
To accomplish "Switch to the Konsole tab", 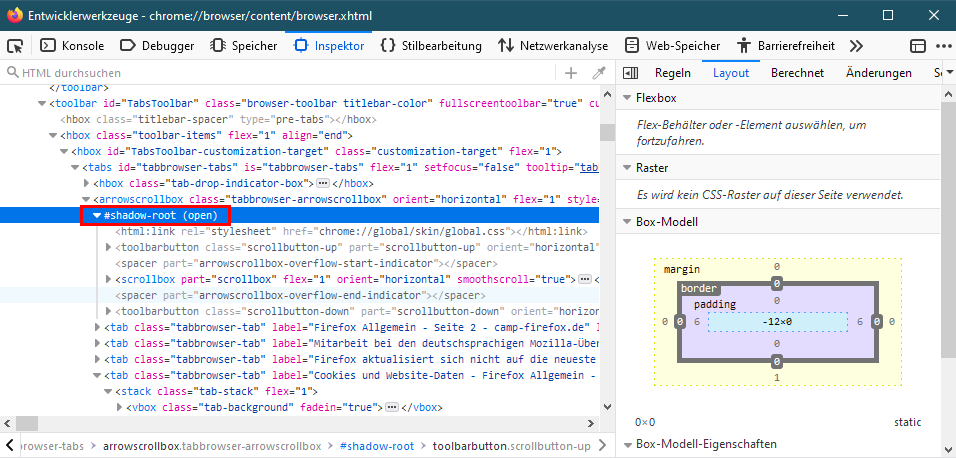I will pyautogui.click(x=72, y=46).
